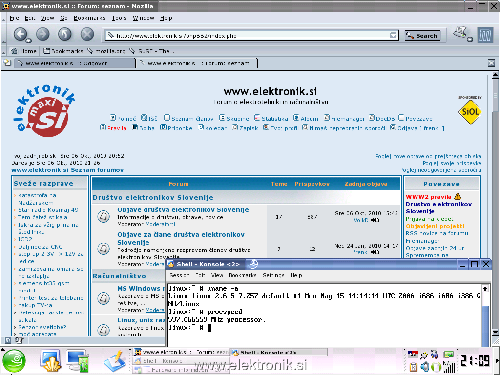Viewport: 500px width, 375px height.
Task: Click the Print icon in the toolbar
Action: (x=460, y=33)
